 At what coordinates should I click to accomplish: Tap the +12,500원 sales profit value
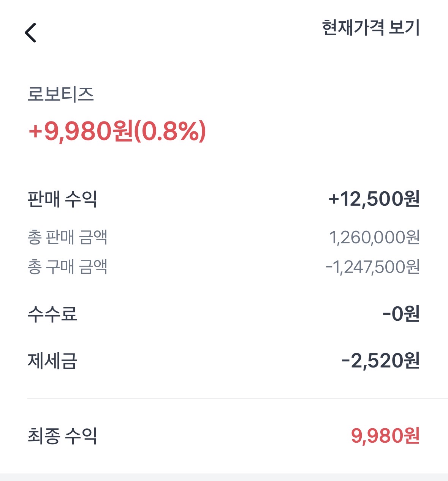(x=374, y=199)
